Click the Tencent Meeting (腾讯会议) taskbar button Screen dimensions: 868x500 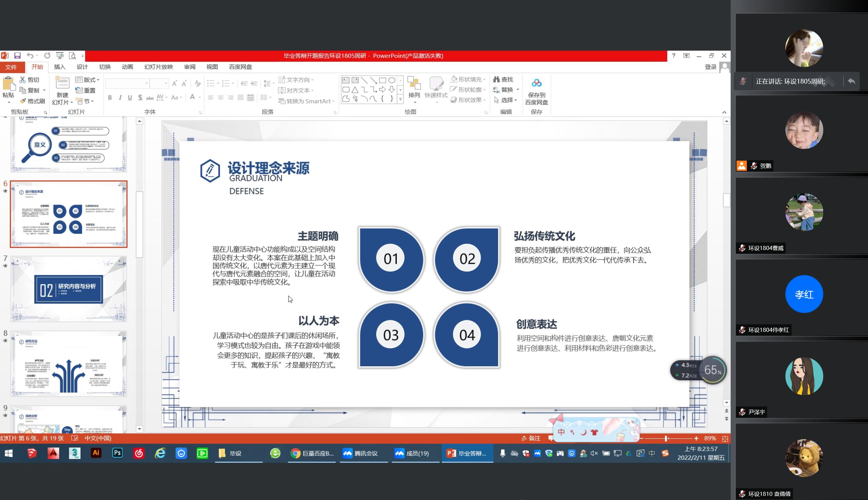(364, 453)
